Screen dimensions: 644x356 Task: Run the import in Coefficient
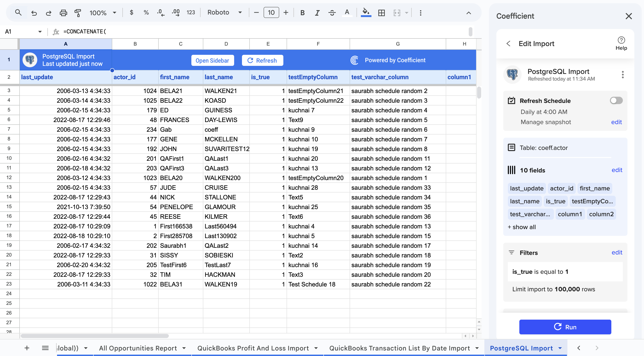[565, 327]
